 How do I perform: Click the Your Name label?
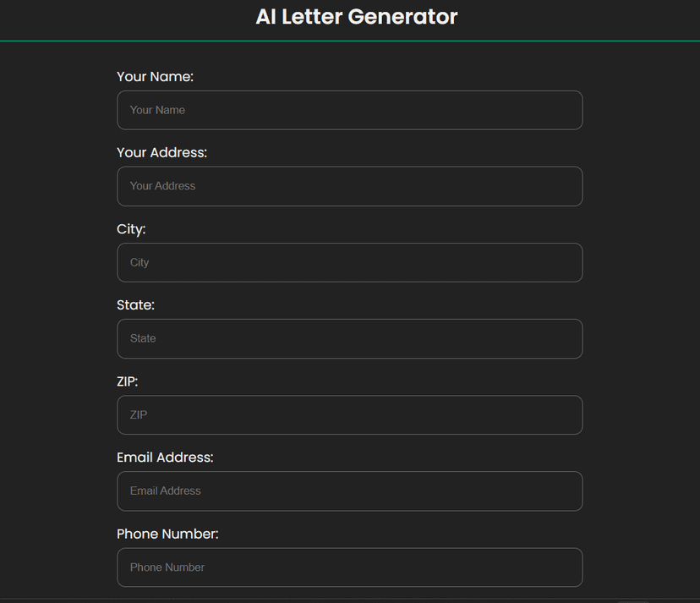[x=155, y=76]
